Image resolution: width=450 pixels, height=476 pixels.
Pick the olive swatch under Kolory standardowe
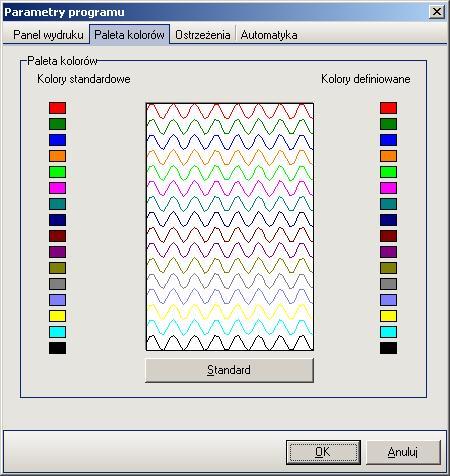(x=58, y=268)
